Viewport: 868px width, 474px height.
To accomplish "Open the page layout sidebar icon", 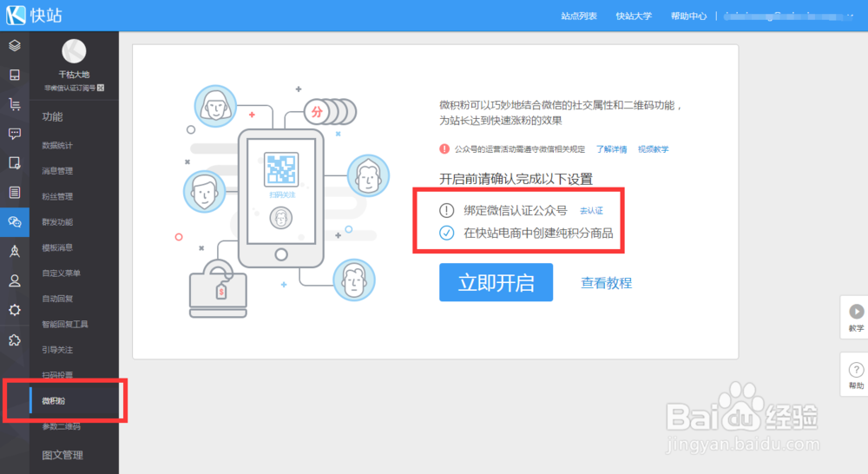I will [15, 75].
